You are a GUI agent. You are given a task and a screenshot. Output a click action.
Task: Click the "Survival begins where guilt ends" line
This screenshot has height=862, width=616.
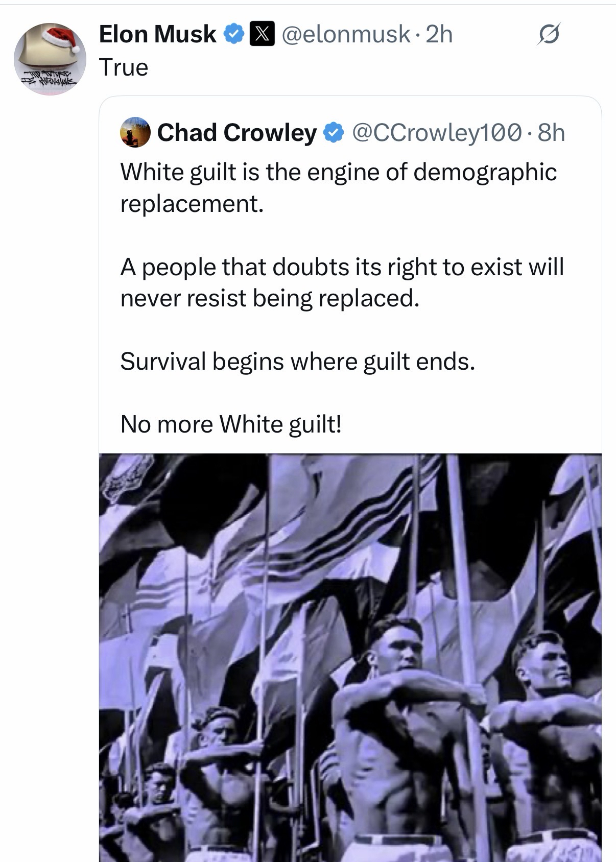(x=297, y=362)
